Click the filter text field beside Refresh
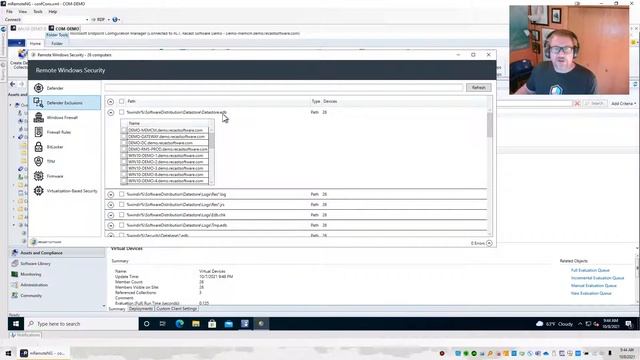Viewport: 640px width, 360px height. click(x=284, y=88)
